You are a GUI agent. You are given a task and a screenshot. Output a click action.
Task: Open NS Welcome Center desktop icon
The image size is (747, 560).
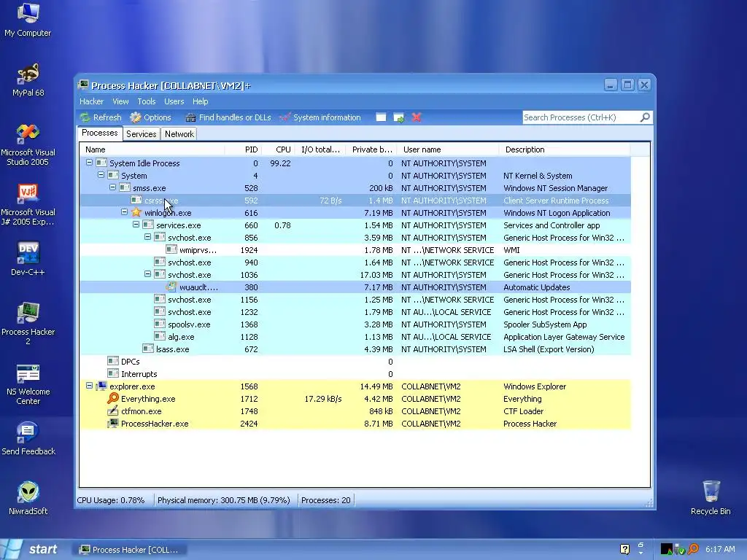pyautogui.click(x=28, y=384)
